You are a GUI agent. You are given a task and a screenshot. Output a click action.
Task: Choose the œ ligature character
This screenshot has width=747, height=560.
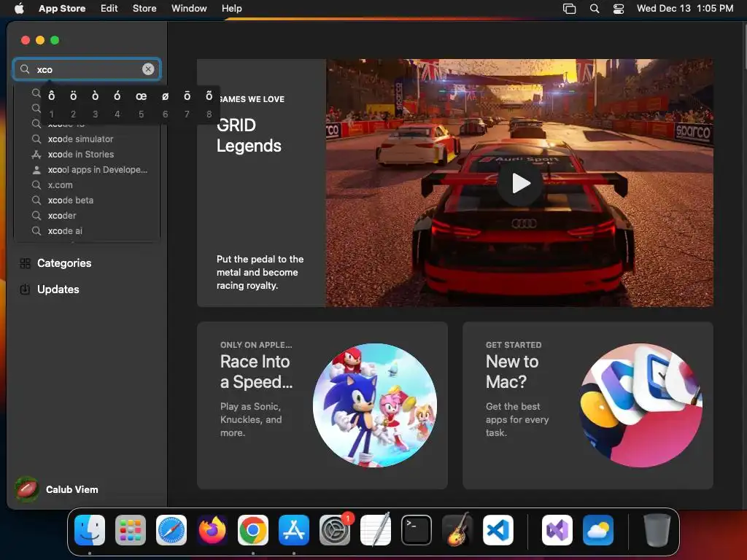click(141, 96)
